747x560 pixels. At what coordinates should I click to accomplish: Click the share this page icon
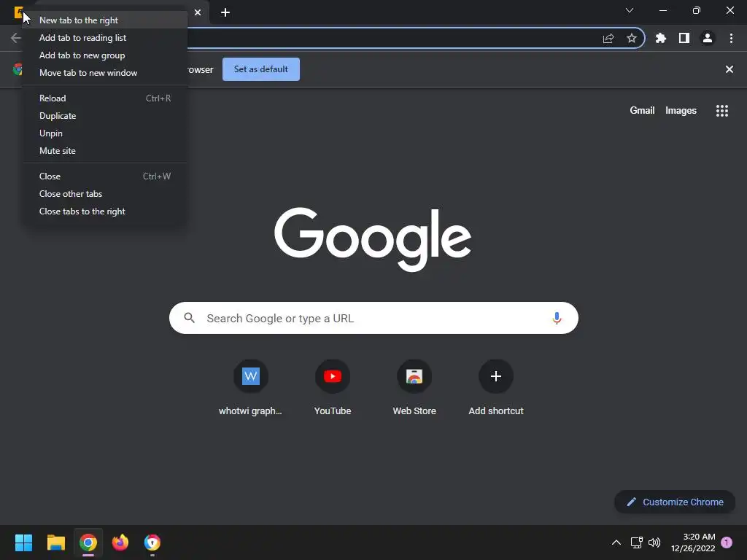pos(608,39)
